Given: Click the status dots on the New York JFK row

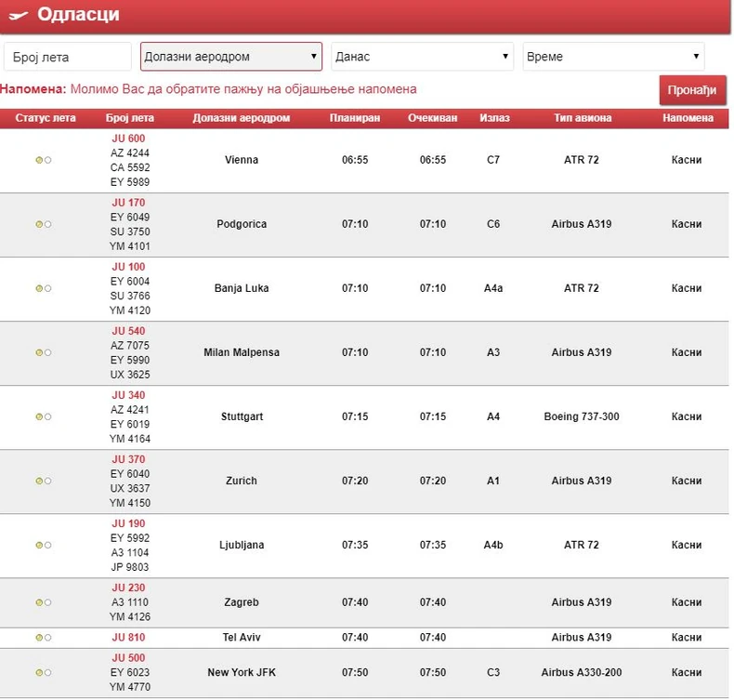Looking at the screenshot, I should [x=43, y=672].
